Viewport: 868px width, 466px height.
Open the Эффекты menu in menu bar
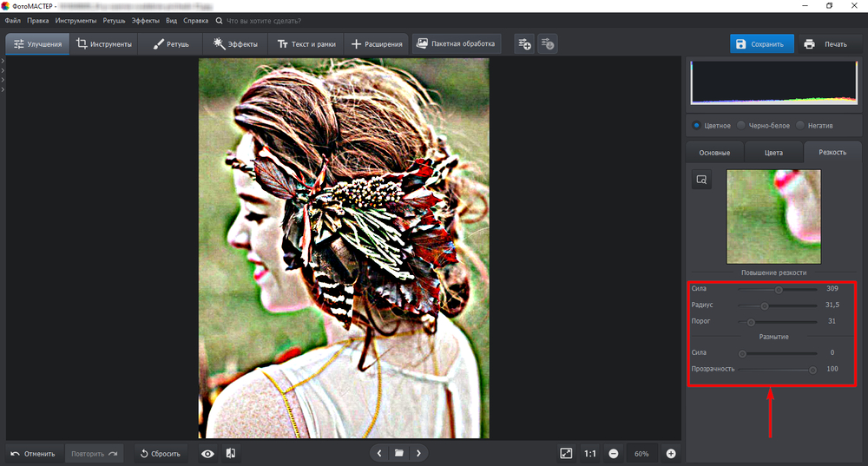point(145,19)
